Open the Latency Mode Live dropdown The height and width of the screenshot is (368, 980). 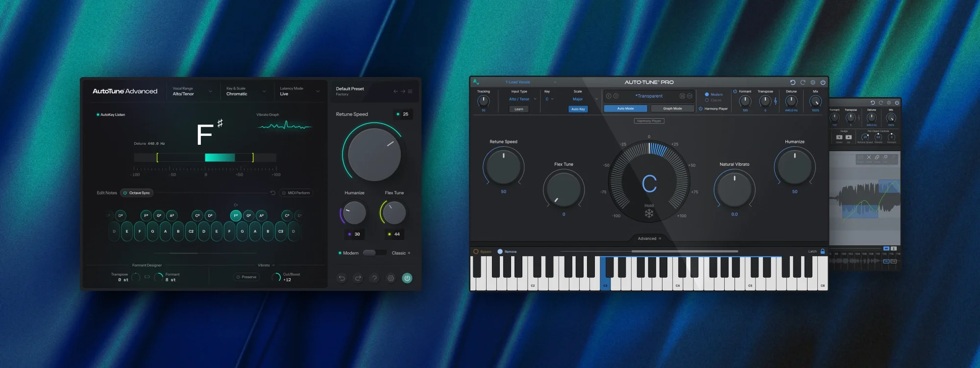pyautogui.click(x=300, y=91)
